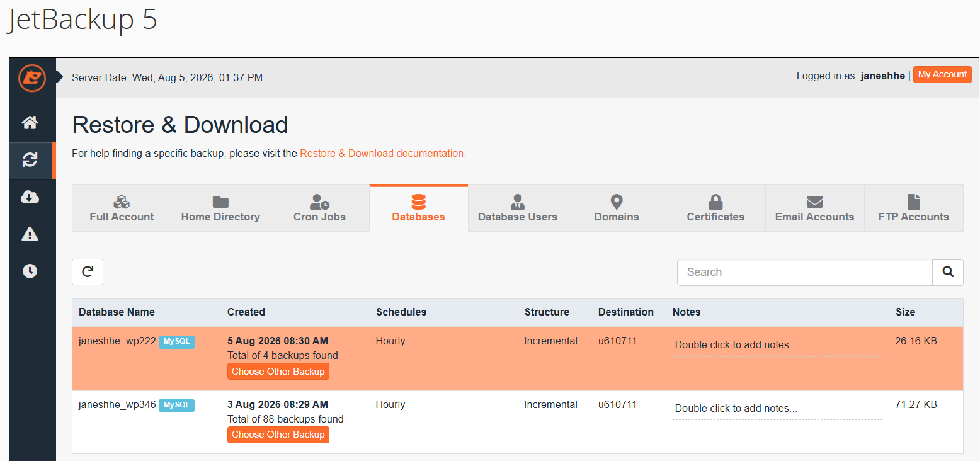The width and height of the screenshot is (980, 461).
Task: Open the Database Users tab
Action: tap(518, 208)
